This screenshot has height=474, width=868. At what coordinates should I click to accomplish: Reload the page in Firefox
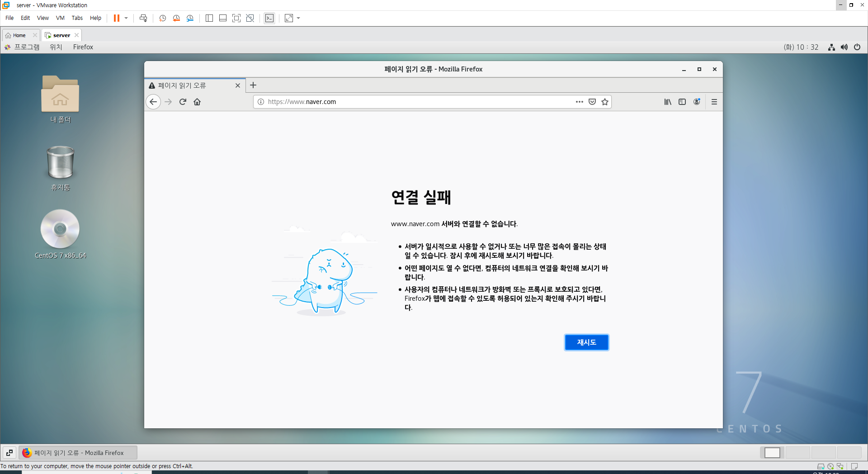pyautogui.click(x=183, y=102)
